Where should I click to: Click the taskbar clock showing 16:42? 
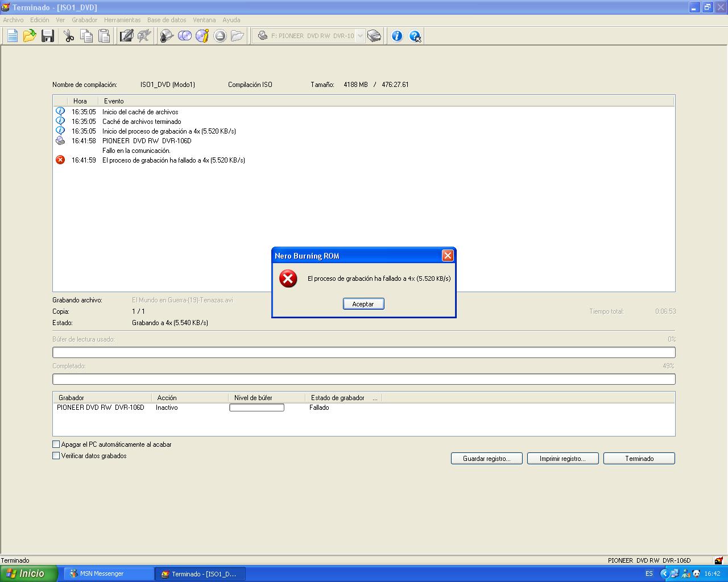(713, 573)
